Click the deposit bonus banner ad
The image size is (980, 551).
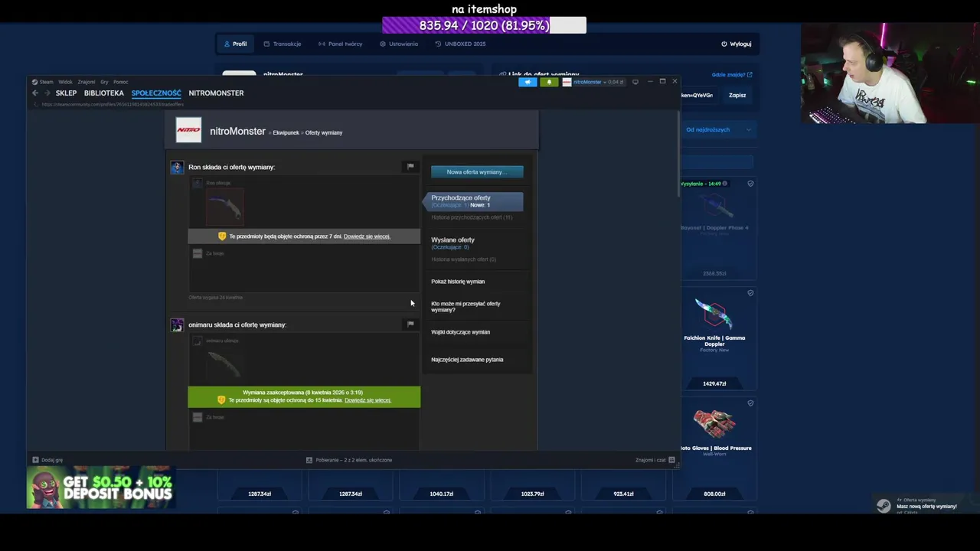[101, 487]
